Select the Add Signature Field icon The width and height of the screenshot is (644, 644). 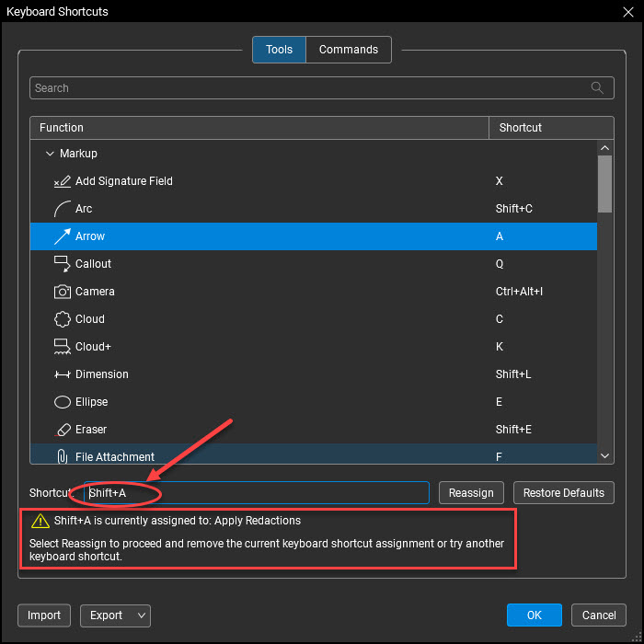(x=63, y=181)
